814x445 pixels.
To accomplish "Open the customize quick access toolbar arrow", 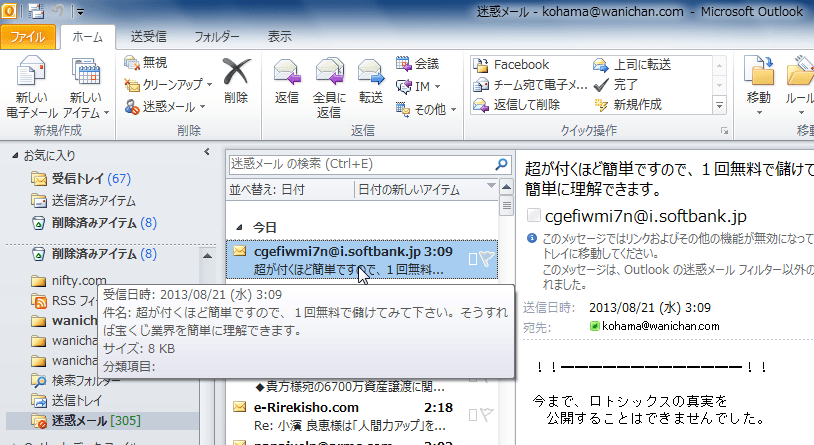I will click(x=78, y=11).
